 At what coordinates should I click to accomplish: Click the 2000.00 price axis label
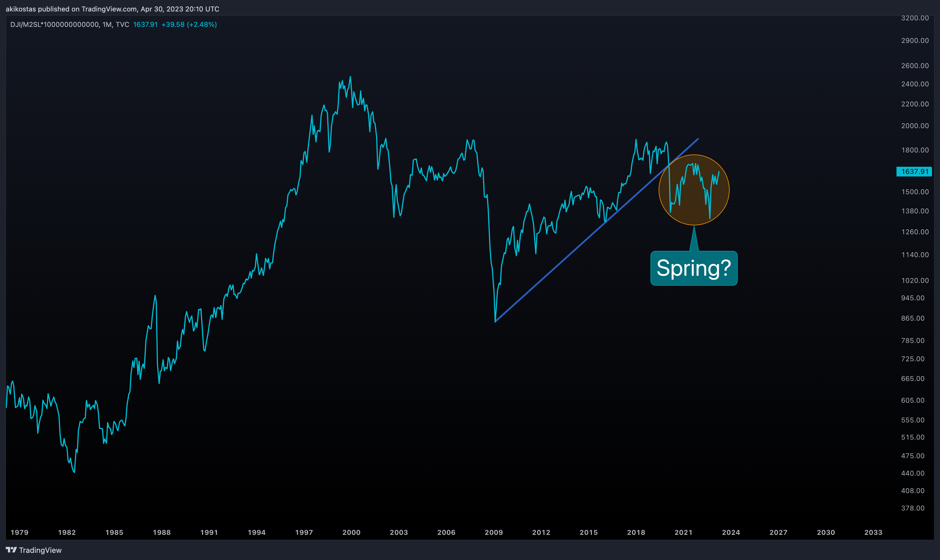point(915,126)
